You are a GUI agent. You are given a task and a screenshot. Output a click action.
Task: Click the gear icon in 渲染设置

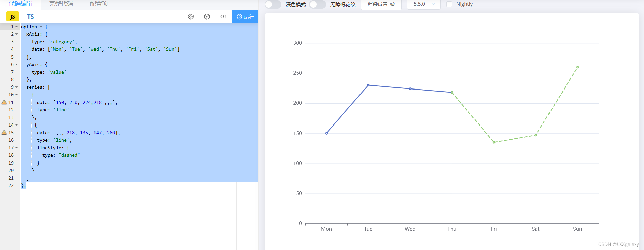point(392,4)
